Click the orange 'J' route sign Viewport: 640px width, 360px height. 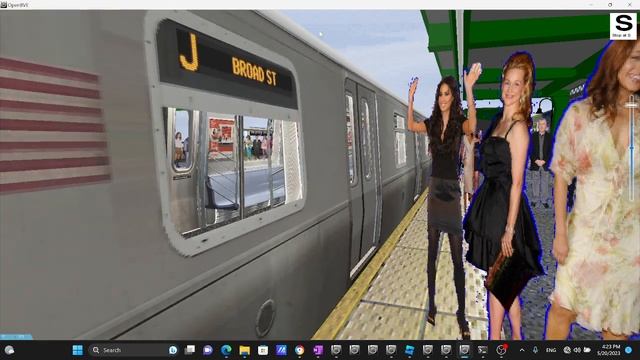click(x=189, y=52)
